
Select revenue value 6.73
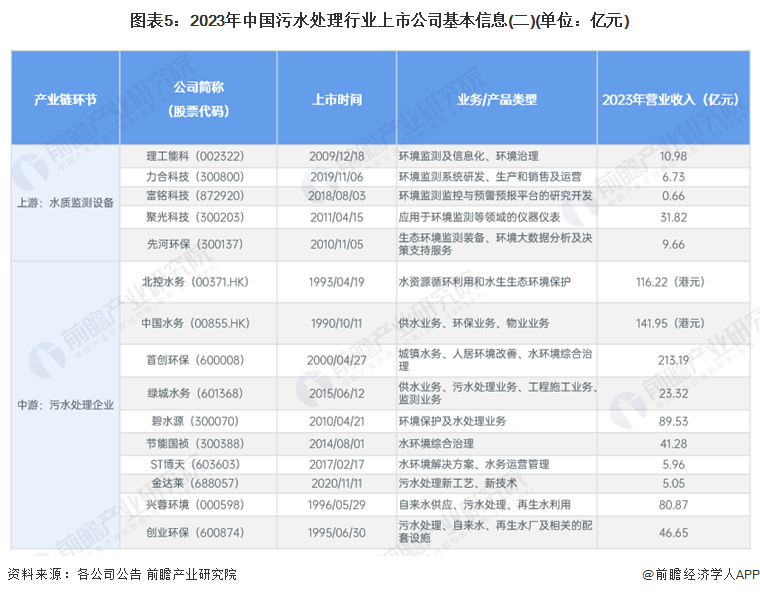673,176
